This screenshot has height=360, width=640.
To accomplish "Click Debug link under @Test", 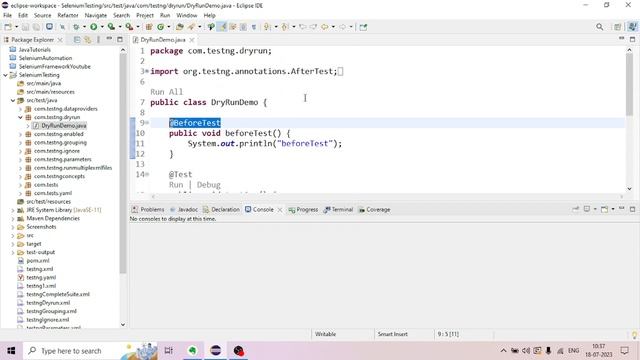I will [x=209, y=185].
